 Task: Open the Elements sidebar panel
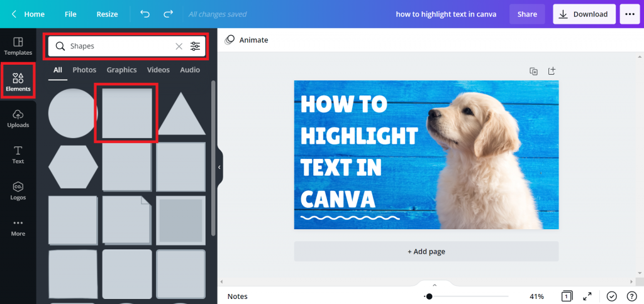pos(18,82)
